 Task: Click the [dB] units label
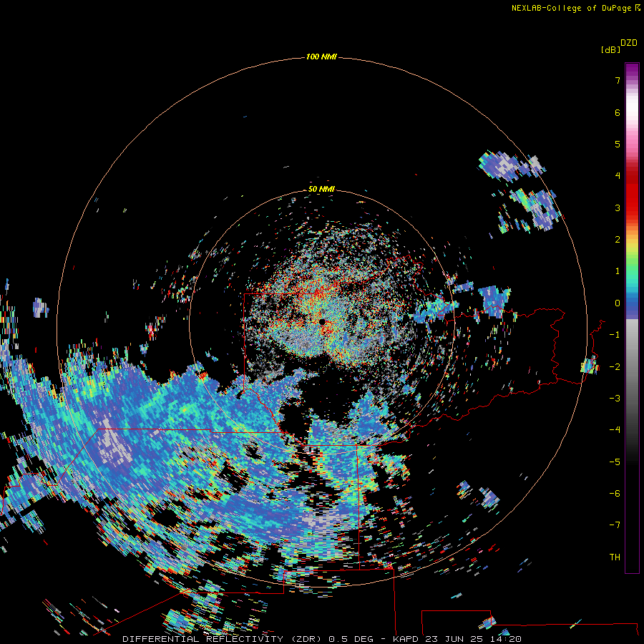click(x=611, y=49)
